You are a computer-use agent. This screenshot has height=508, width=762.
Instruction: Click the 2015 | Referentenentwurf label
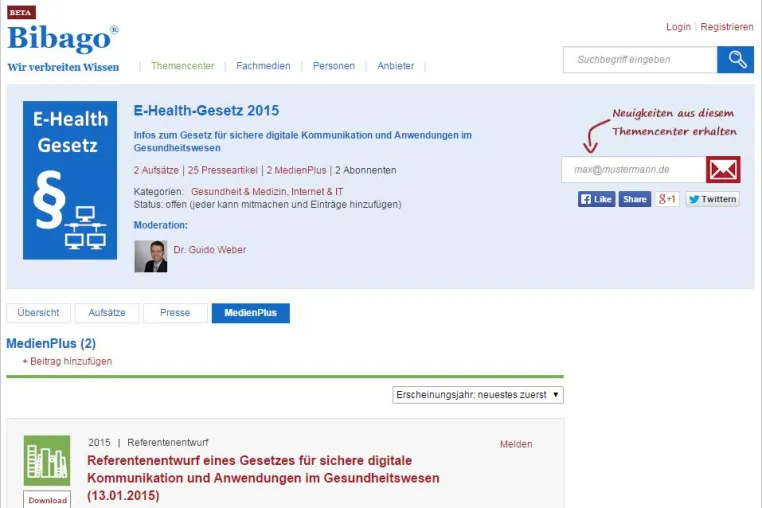click(148, 442)
